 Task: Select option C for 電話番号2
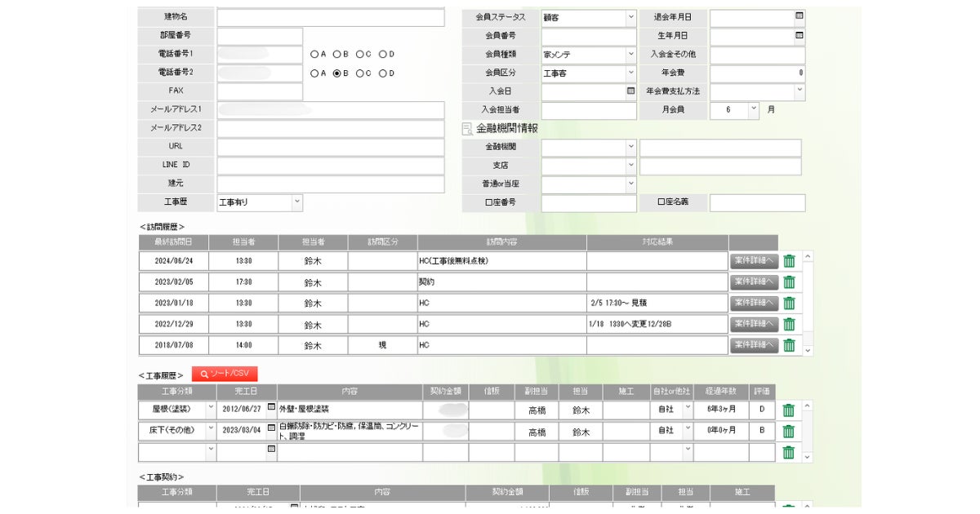pyautogui.click(x=359, y=73)
